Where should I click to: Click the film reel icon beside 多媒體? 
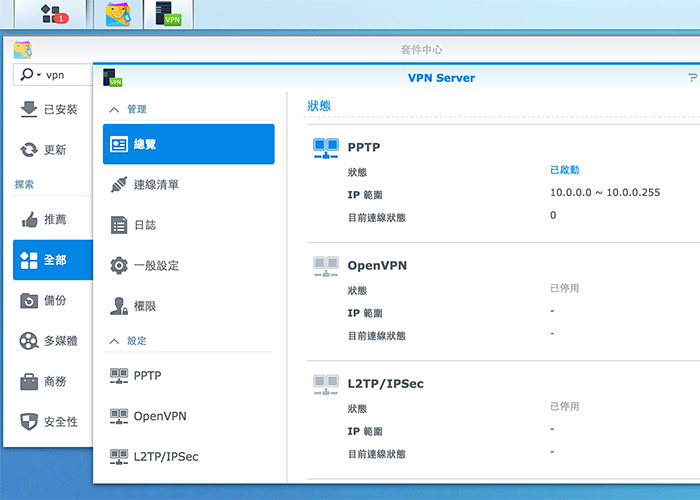click(x=29, y=341)
